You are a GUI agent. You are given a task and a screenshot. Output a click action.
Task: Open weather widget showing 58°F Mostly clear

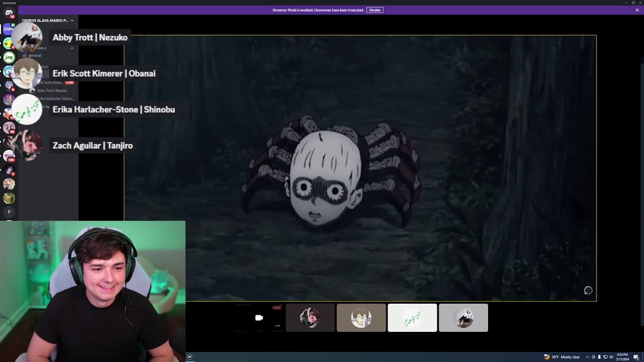click(561, 357)
